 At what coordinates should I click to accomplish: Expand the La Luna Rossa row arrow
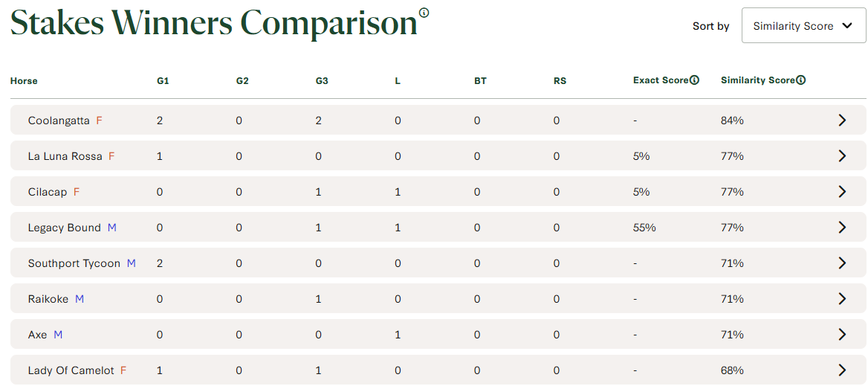[x=842, y=156]
